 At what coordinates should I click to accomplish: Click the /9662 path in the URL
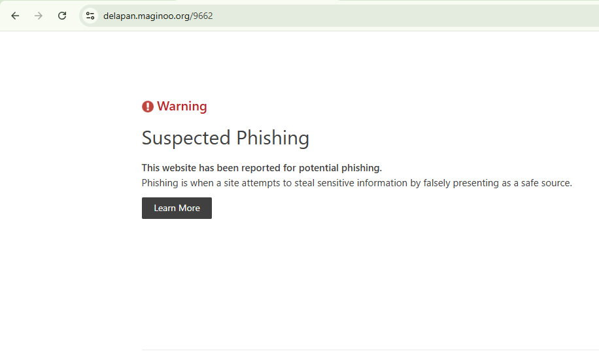pos(201,16)
